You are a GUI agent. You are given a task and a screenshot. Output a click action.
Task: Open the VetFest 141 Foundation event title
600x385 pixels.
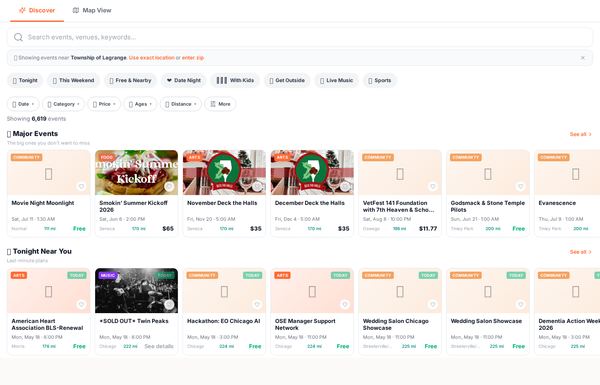pos(398,206)
